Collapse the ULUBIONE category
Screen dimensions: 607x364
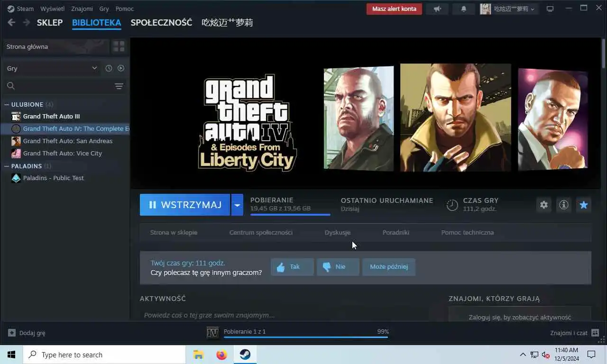pyautogui.click(x=7, y=104)
